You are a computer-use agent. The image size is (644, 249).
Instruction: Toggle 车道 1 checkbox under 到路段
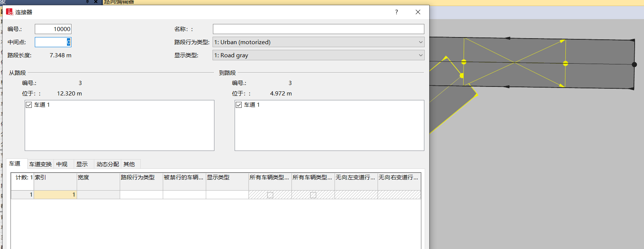(239, 105)
